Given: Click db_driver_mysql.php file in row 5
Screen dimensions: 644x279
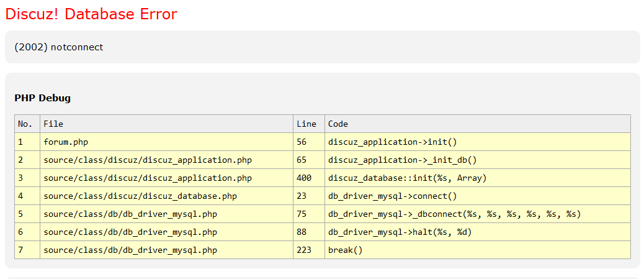Looking at the screenshot, I should [166, 214].
